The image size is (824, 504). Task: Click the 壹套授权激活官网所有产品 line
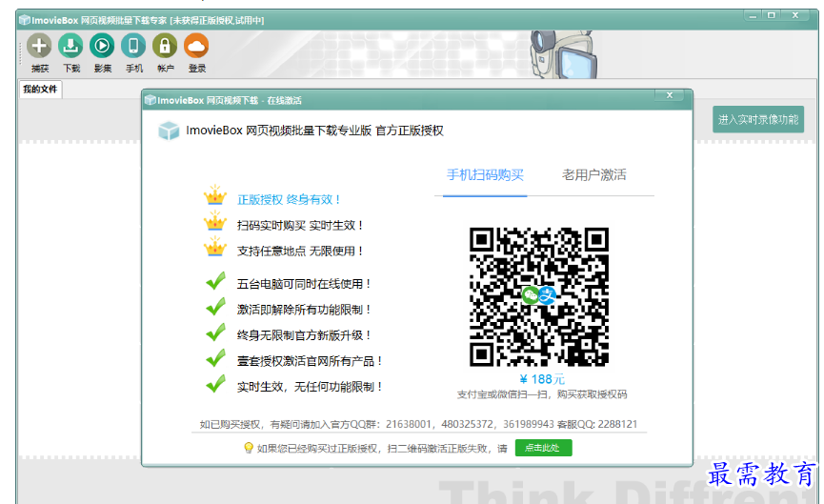(310, 361)
